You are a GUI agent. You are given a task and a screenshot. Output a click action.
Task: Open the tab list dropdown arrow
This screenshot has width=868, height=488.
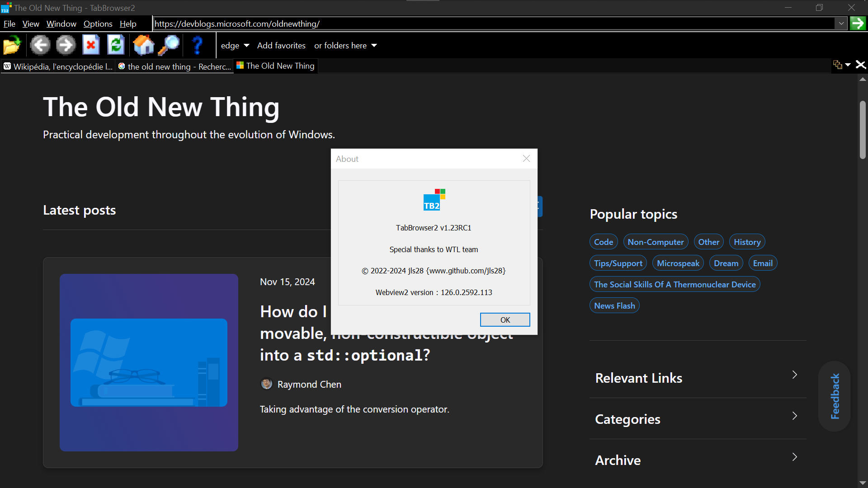[848, 65]
